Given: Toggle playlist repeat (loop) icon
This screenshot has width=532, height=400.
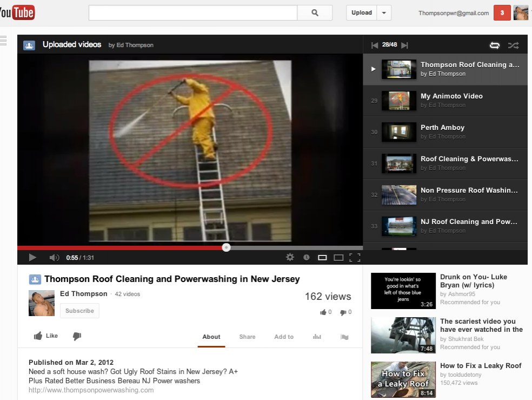Looking at the screenshot, I should 494,45.
